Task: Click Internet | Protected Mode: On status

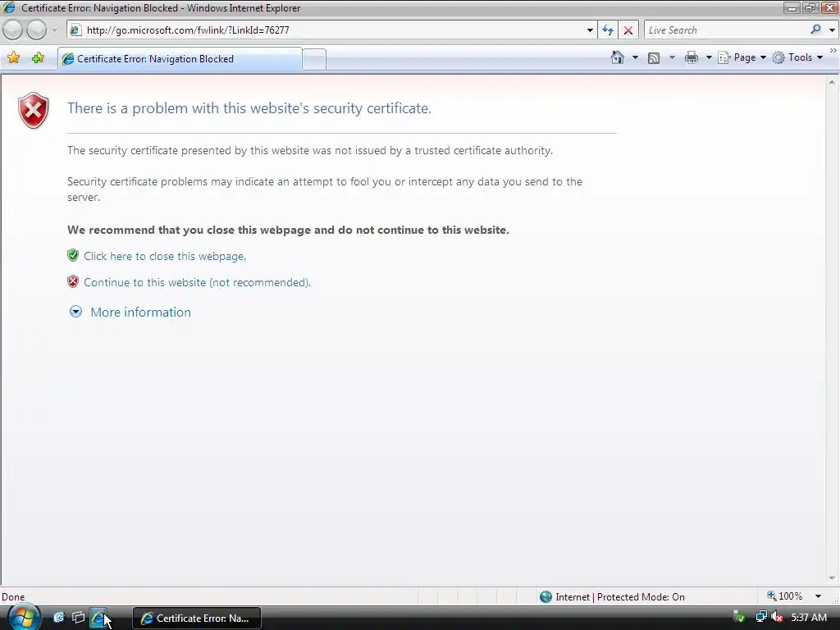Action: [620, 597]
